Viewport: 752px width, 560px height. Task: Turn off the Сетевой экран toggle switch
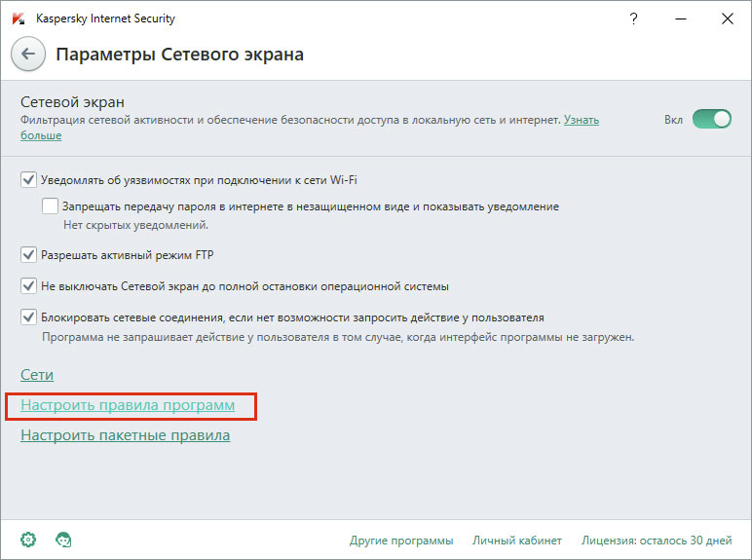(x=712, y=119)
